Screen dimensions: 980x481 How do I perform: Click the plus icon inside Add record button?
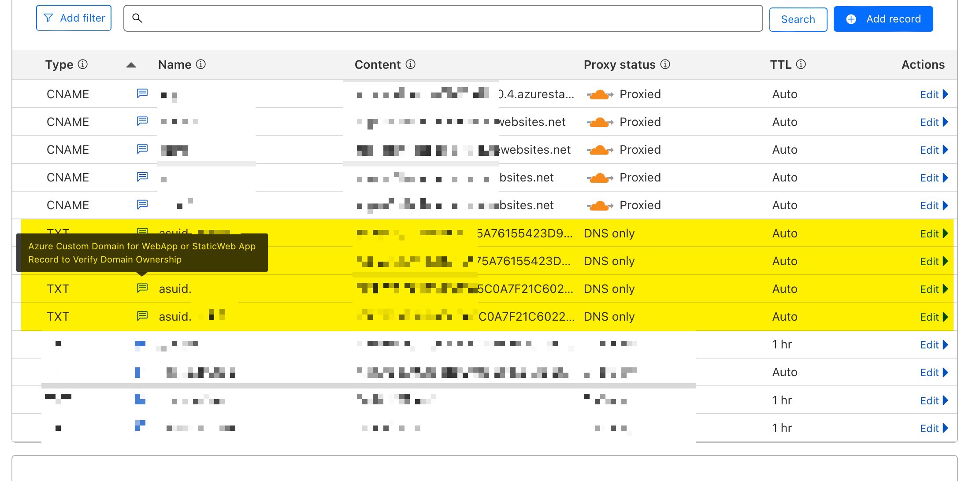coord(851,19)
